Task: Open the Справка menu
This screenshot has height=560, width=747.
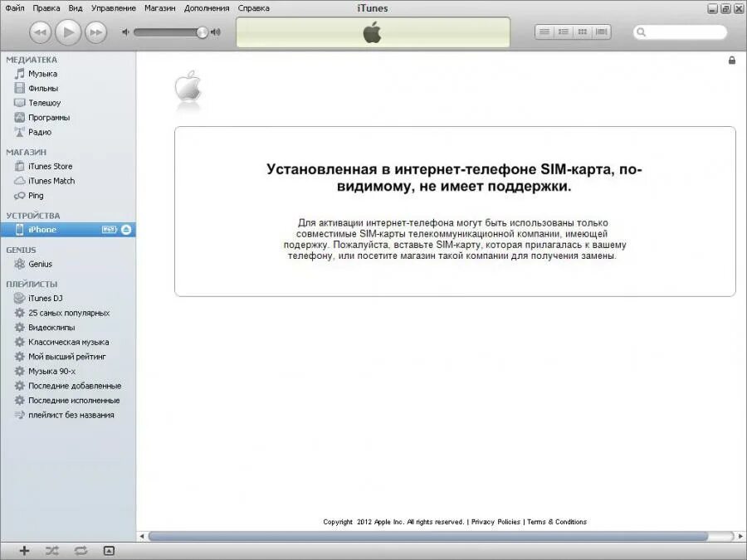Action: (253, 8)
